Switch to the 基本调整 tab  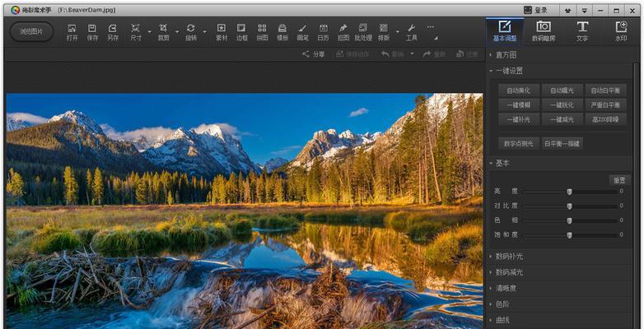(x=505, y=30)
